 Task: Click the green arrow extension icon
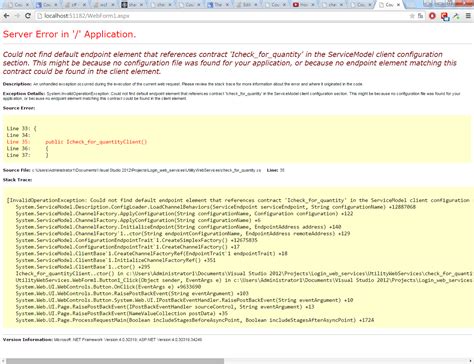[x=456, y=16]
